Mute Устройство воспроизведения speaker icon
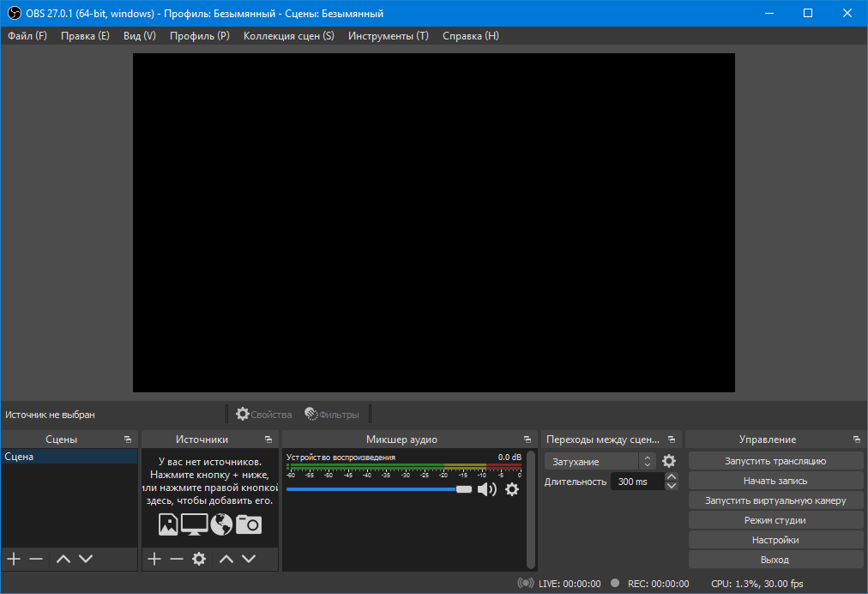 coord(486,489)
